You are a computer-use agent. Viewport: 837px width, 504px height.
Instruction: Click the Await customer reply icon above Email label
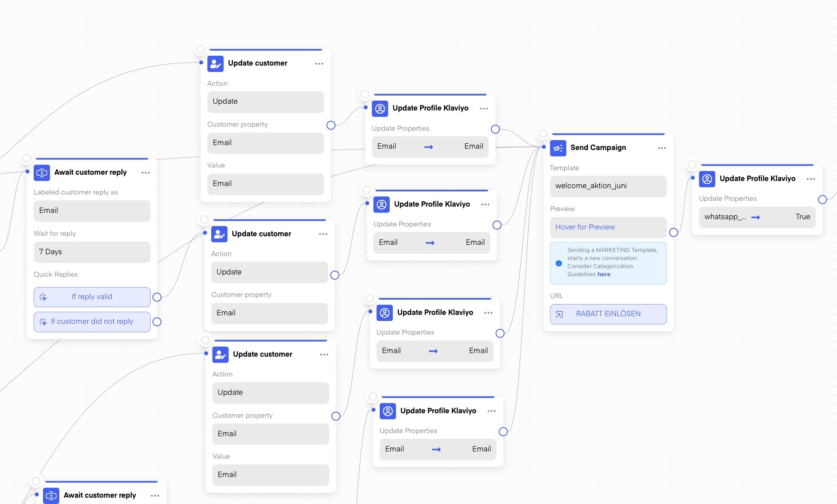coord(42,173)
